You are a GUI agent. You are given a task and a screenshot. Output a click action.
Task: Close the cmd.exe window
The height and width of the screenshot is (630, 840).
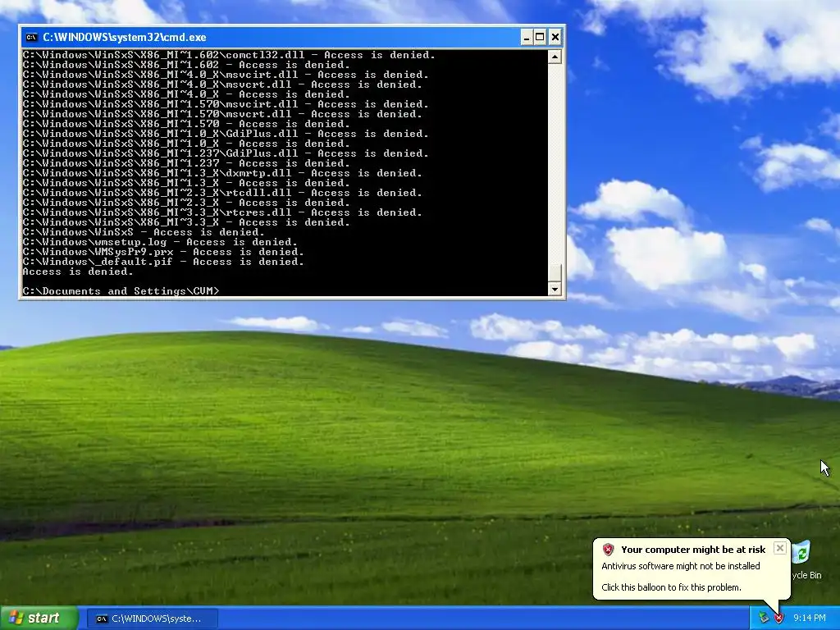tap(555, 37)
